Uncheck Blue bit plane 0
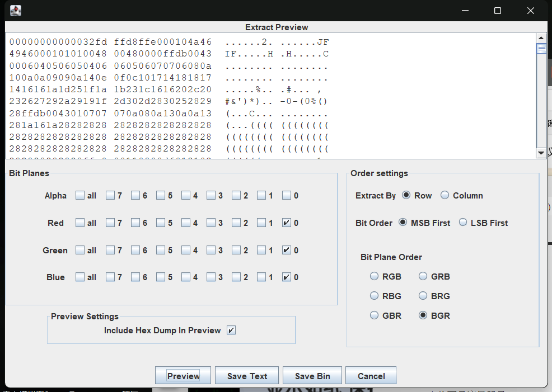The image size is (552, 392). [x=287, y=277]
